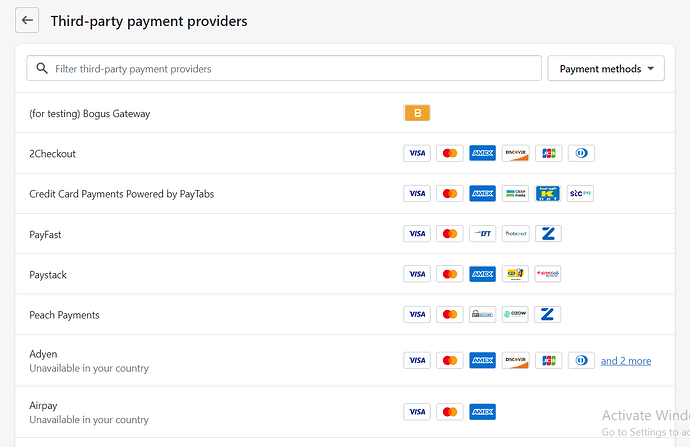Click the Amex icon for Paystack
Image resolution: width=690 pixels, height=447 pixels.
pyautogui.click(x=483, y=274)
